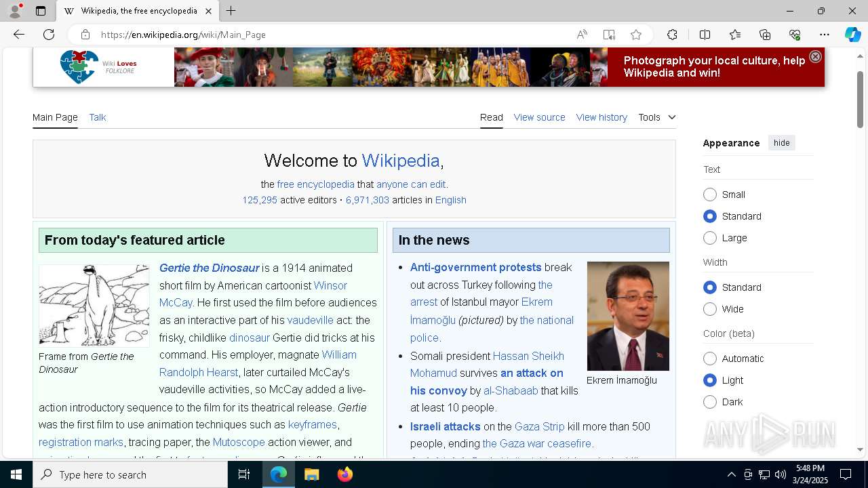Select Large text size
868x488 pixels.
[710, 238]
